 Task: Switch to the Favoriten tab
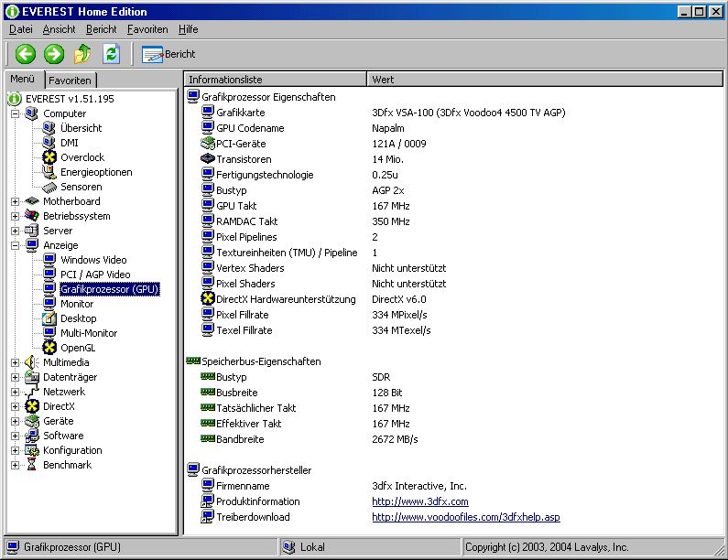pyautogui.click(x=71, y=81)
